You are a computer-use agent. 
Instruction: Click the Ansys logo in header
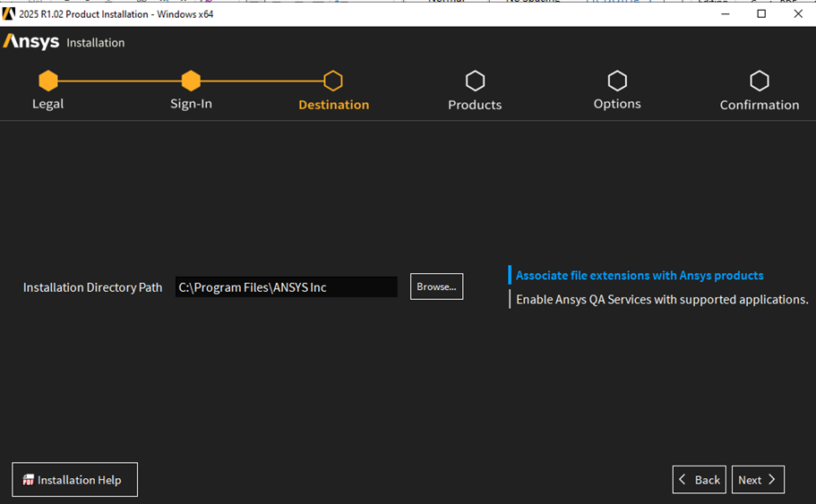[x=31, y=42]
